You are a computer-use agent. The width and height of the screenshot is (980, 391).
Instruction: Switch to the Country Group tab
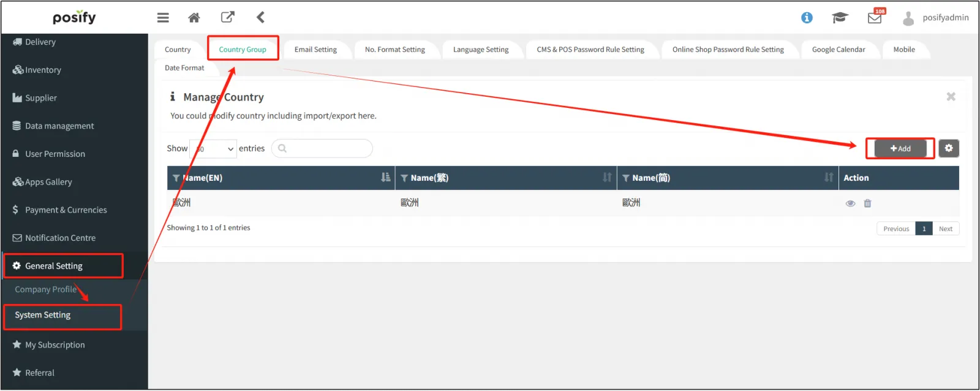tap(243, 50)
